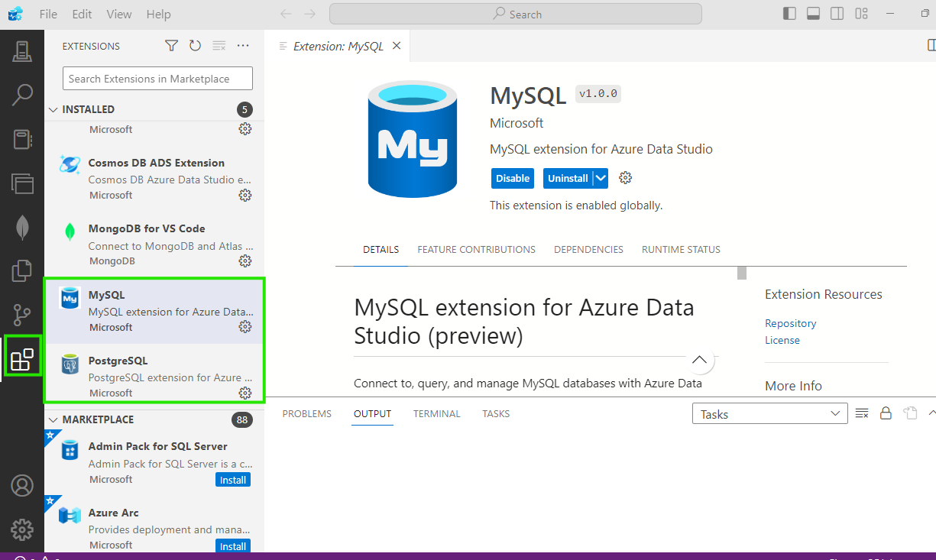
Task: Open the Repository link
Action: point(790,323)
